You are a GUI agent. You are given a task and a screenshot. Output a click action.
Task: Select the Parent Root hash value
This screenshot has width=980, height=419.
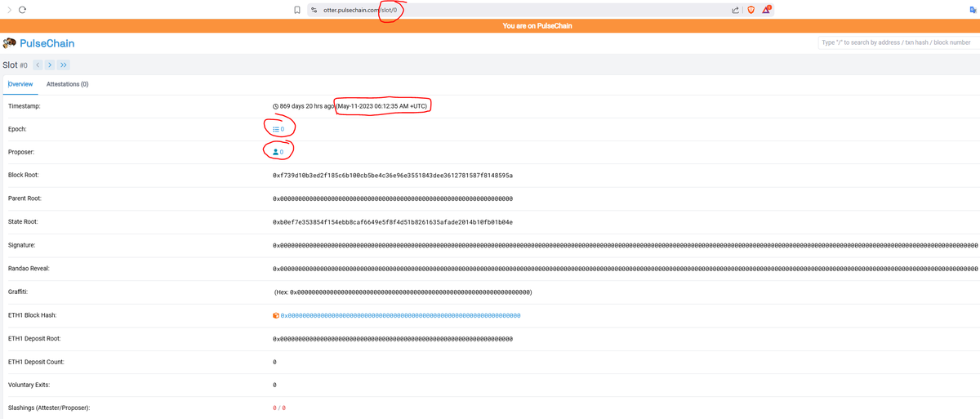coord(393,198)
